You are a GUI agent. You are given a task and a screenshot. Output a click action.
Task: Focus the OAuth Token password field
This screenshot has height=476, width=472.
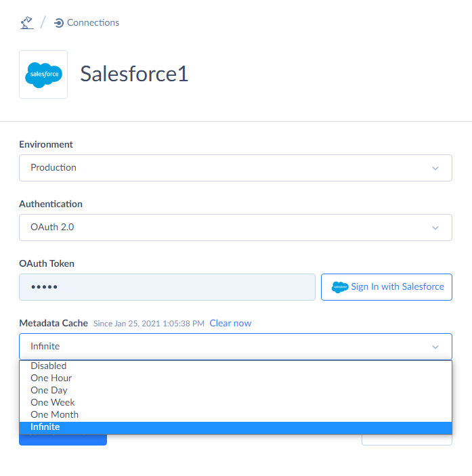click(x=167, y=287)
